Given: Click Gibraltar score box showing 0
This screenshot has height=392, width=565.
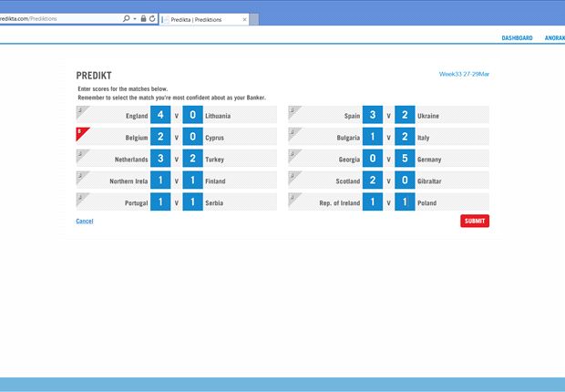Looking at the screenshot, I should pos(405,180).
